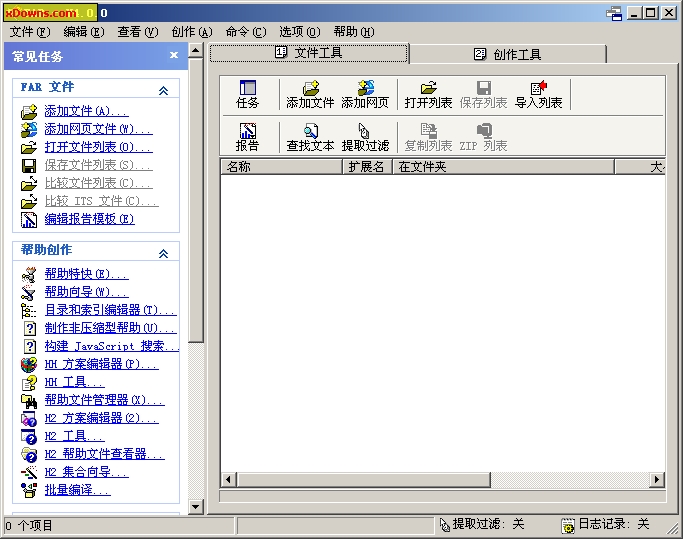Collapse the 帮助创作 section
This screenshot has width=683, height=539.
(163, 253)
